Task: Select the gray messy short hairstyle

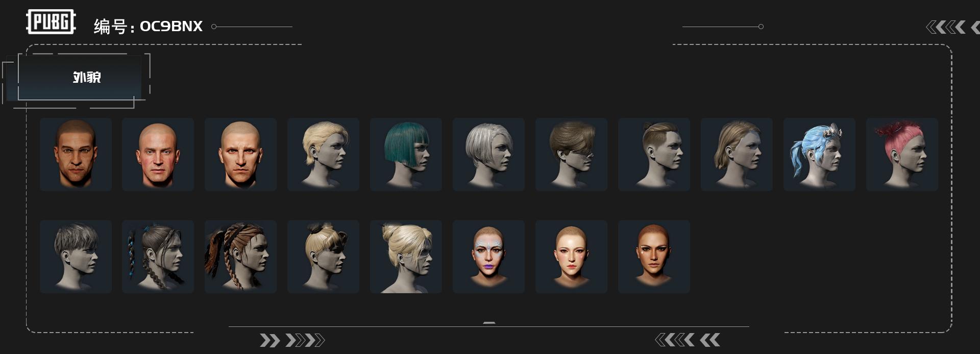Action: (76, 256)
